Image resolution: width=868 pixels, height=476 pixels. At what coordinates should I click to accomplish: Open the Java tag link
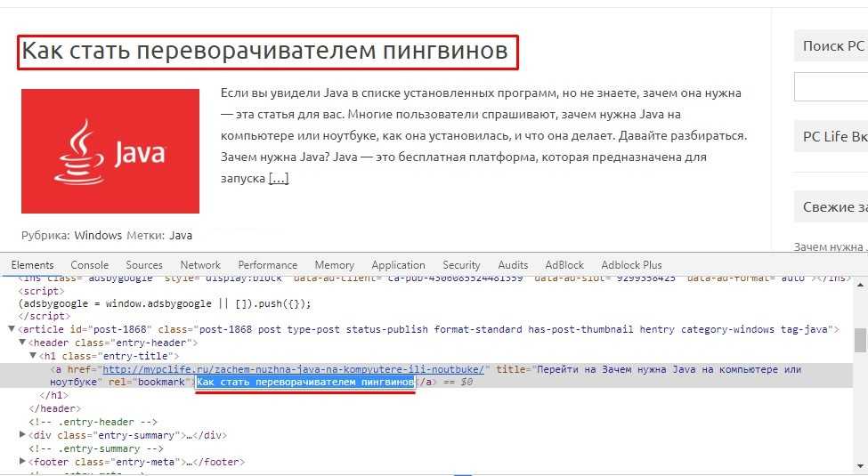(x=181, y=236)
